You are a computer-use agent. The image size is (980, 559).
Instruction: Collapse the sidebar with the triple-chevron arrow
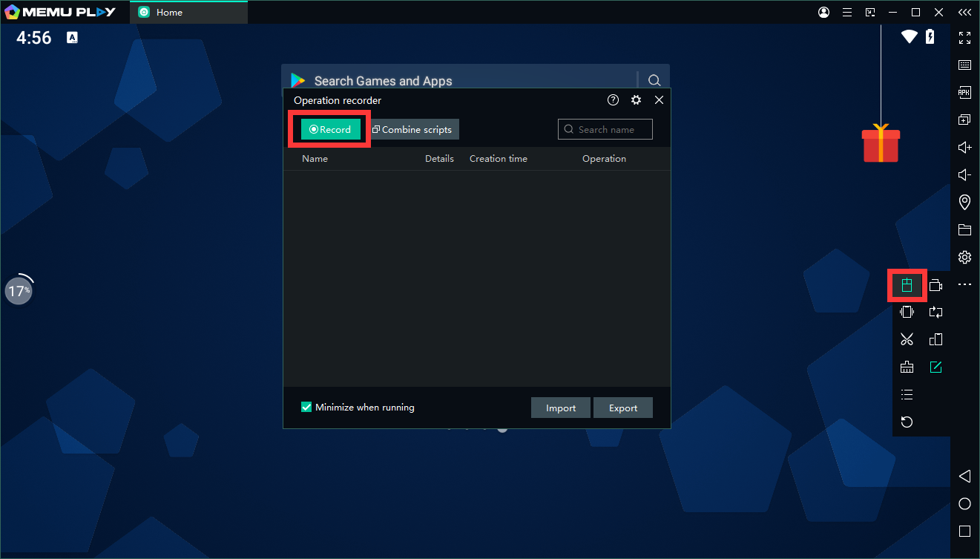[964, 13]
